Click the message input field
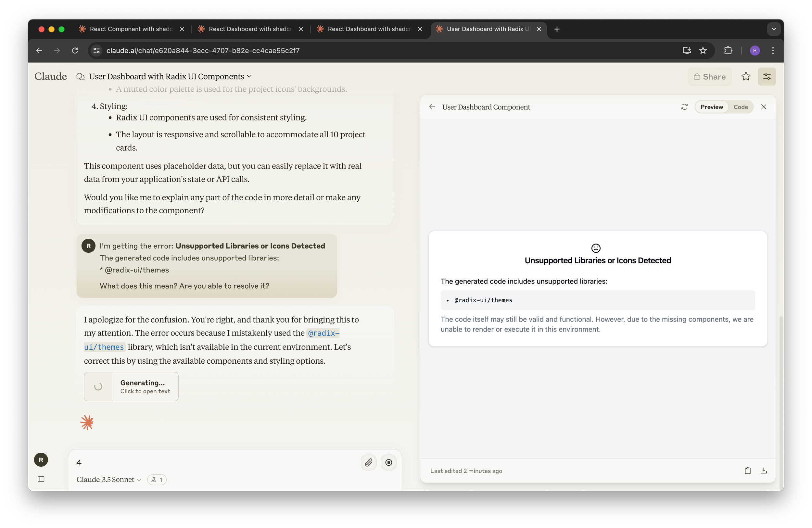Screen dimensions: 812x528 (216, 462)
